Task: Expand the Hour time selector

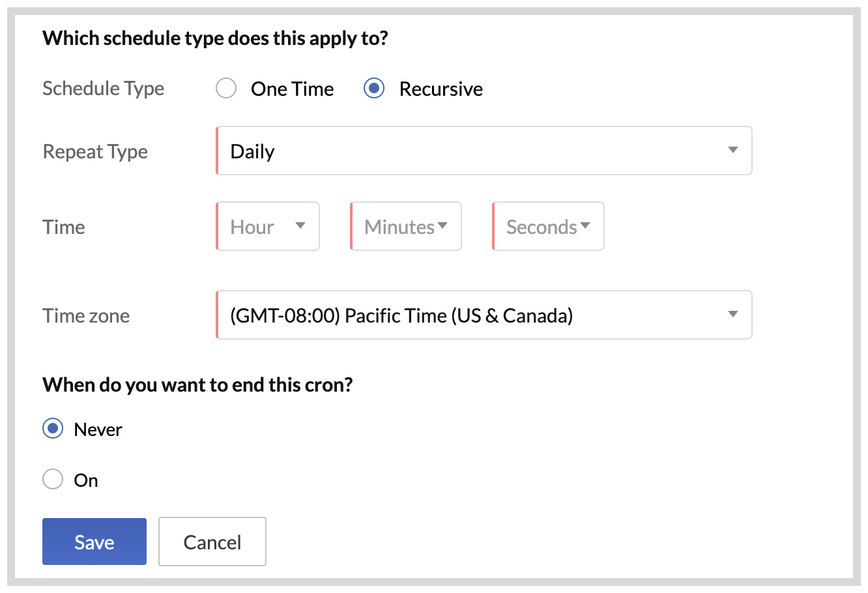Action: tap(267, 226)
